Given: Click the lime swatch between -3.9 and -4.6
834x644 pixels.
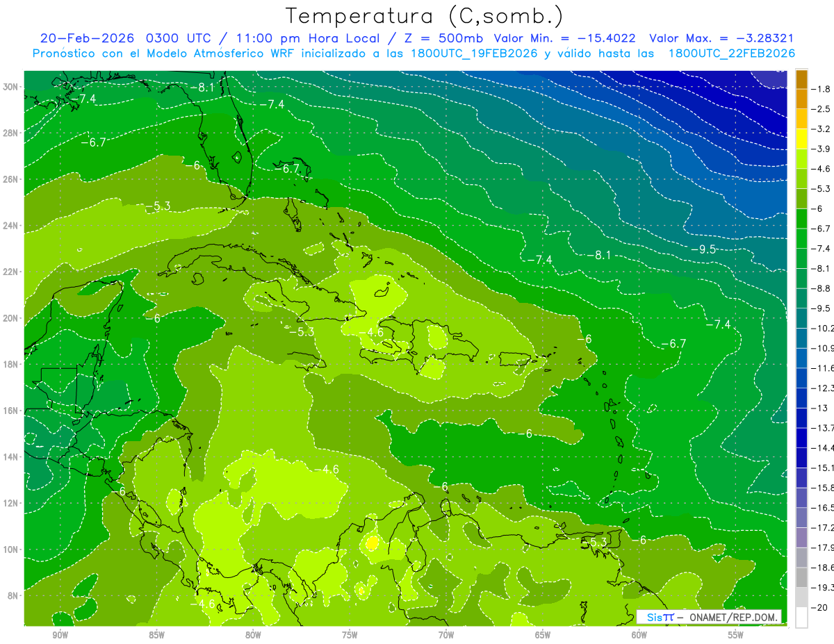Looking at the screenshot, I should (801, 158).
